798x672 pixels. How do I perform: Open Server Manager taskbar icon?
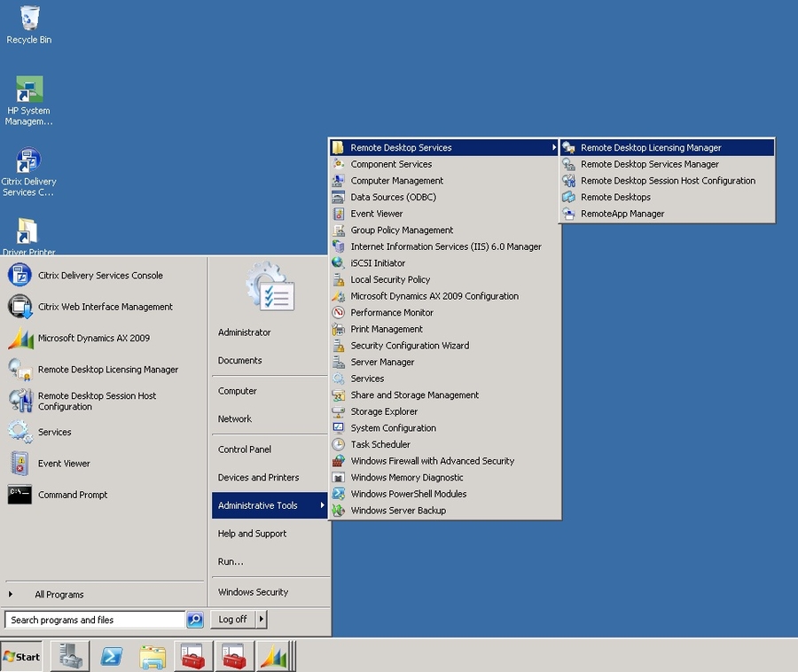[x=71, y=656]
